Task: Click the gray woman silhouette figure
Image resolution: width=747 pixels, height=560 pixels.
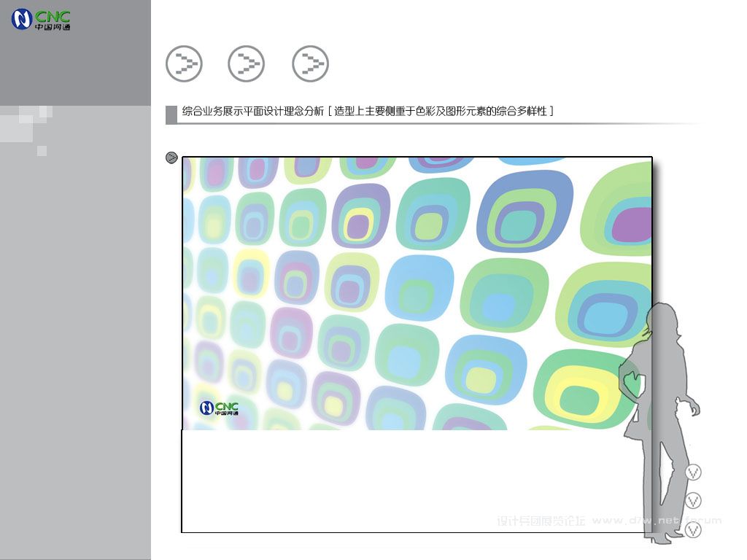Action: click(659, 424)
